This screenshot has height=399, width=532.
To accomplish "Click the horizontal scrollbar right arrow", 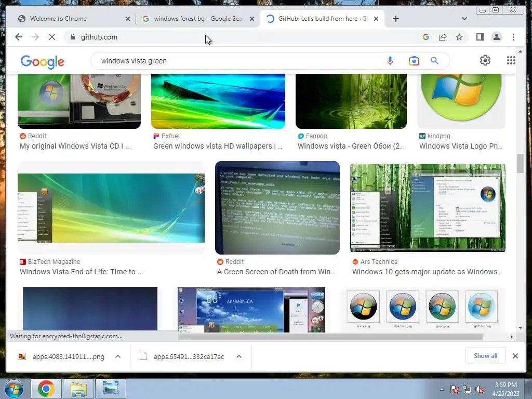I will 512,337.
